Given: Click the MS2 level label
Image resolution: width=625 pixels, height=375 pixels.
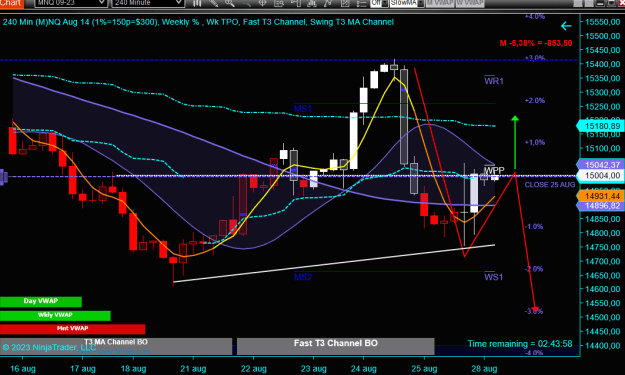Looking at the screenshot, I should (x=303, y=277).
